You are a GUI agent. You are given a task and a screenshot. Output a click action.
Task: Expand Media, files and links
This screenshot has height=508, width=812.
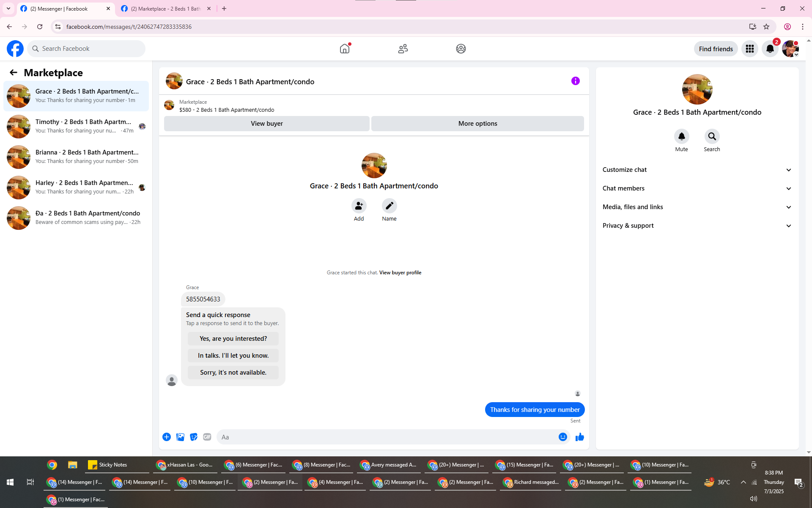697,207
